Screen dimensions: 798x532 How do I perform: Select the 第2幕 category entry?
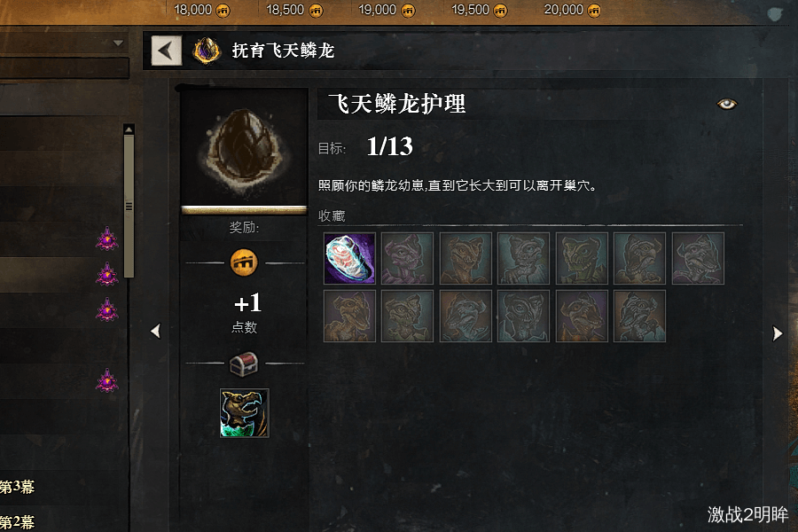17,522
